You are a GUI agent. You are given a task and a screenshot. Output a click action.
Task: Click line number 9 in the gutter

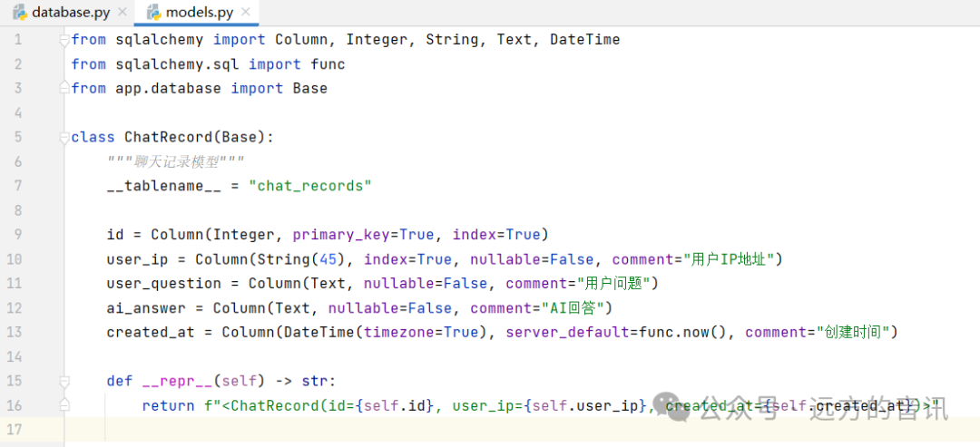pyautogui.click(x=17, y=235)
